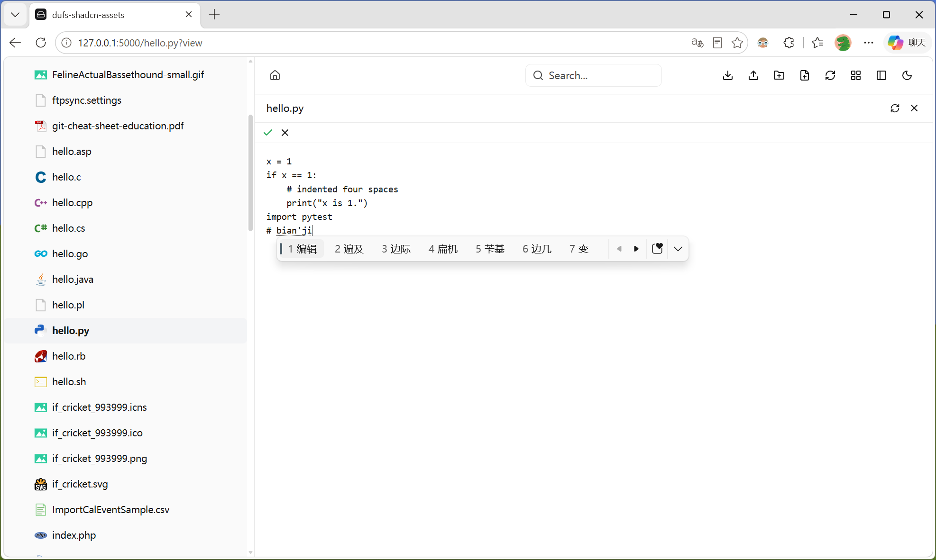Switch to grid view layout icon
The height and width of the screenshot is (560, 936).
coord(856,75)
